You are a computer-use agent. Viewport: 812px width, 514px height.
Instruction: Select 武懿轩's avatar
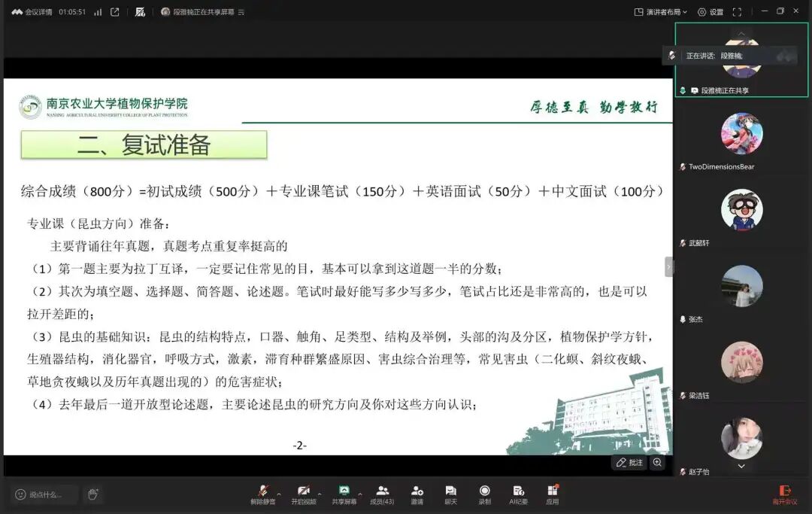(741, 210)
